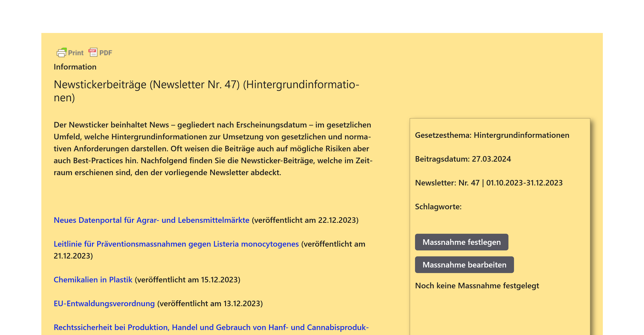Open Neues Datenportal für Agrar- und Lebensmittelmärkte link
This screenshot has height=335, width=644.
click(151, 220)
